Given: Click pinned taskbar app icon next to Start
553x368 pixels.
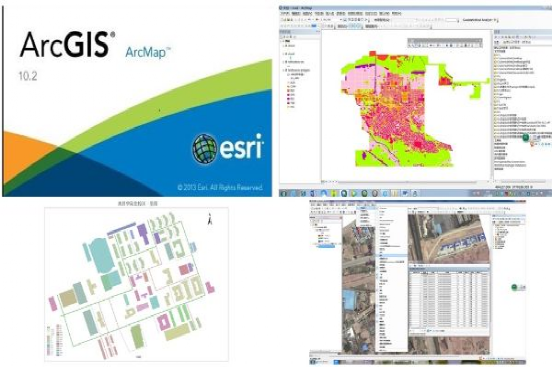Looking at the screenshot, I should pos(294,193).
